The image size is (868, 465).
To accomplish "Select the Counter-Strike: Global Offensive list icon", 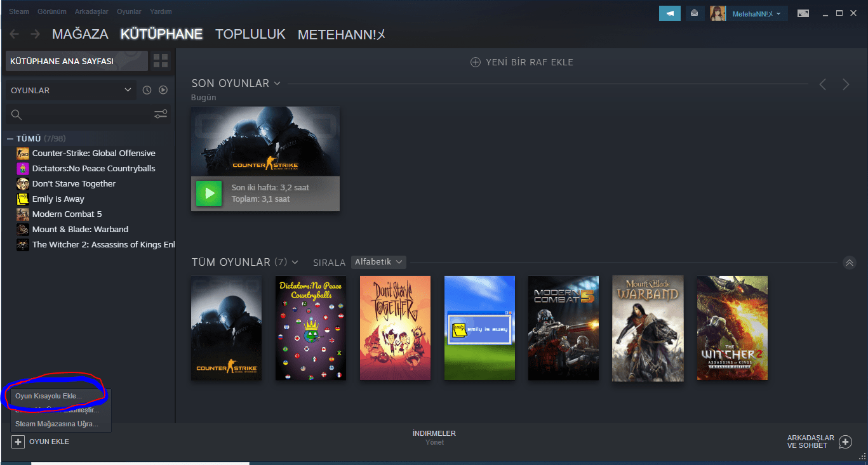I will point(23,154).
